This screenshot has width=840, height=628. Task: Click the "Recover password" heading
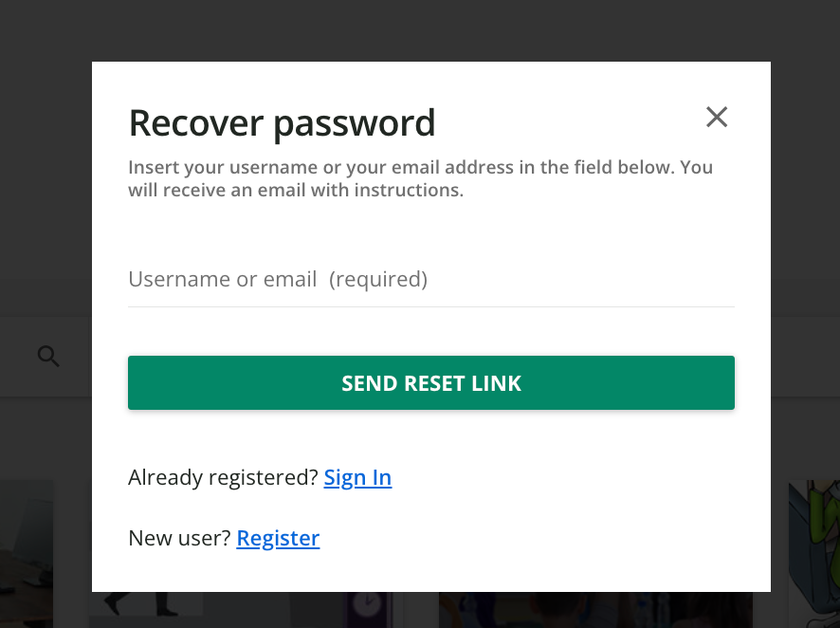point(282,123)
